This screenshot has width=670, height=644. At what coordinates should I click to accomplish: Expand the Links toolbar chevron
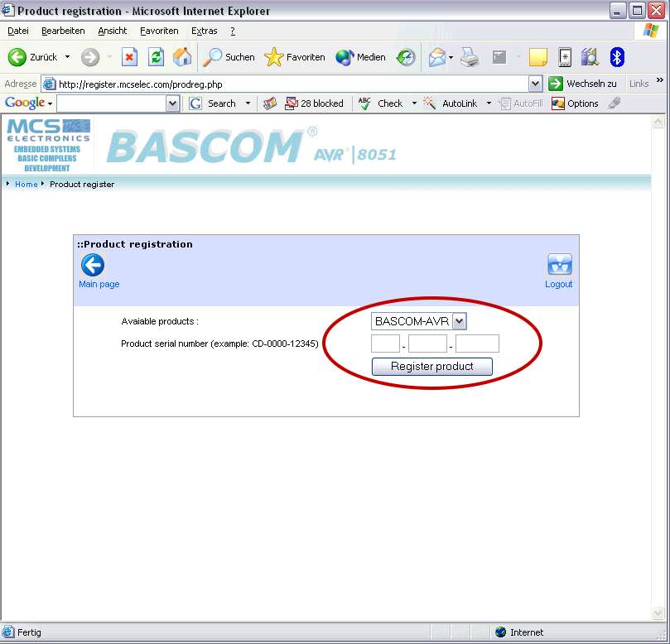point(660,80)
